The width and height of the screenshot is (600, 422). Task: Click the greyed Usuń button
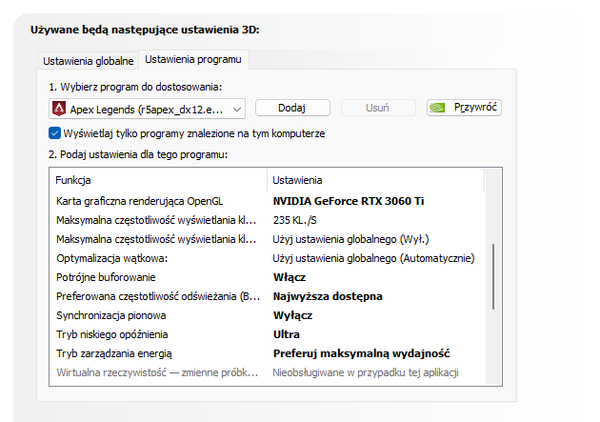point(378,108)
